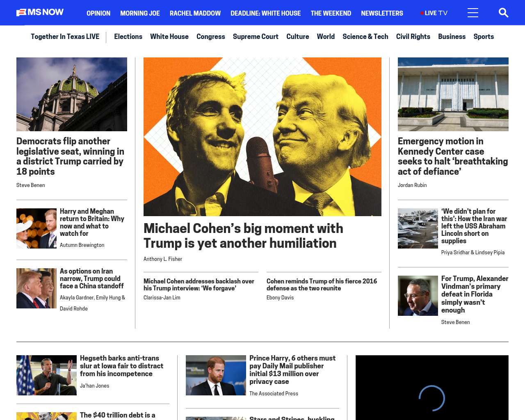525x420 pixels.
Task: Open the Hegseth at Iowa fair thumbnail
Action: (x=46, y=375)
